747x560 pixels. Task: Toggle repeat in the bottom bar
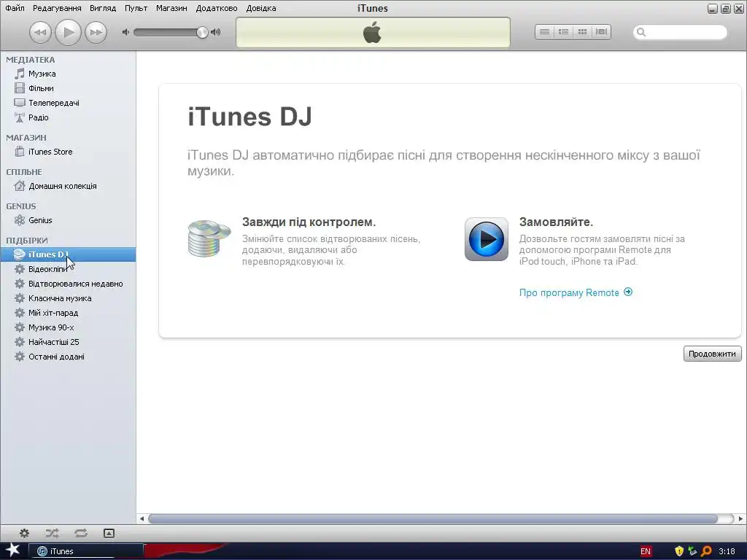click(x=80, y=533)
